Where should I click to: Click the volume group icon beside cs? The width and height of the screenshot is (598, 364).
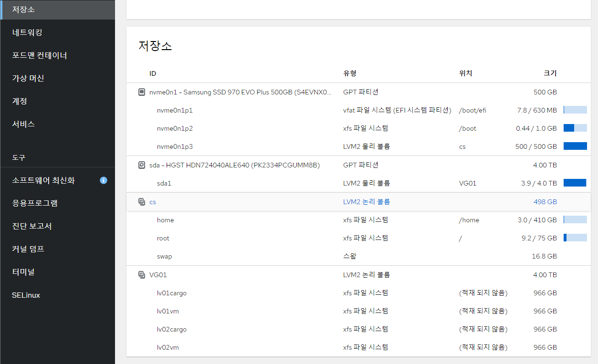tap(141, 202)
